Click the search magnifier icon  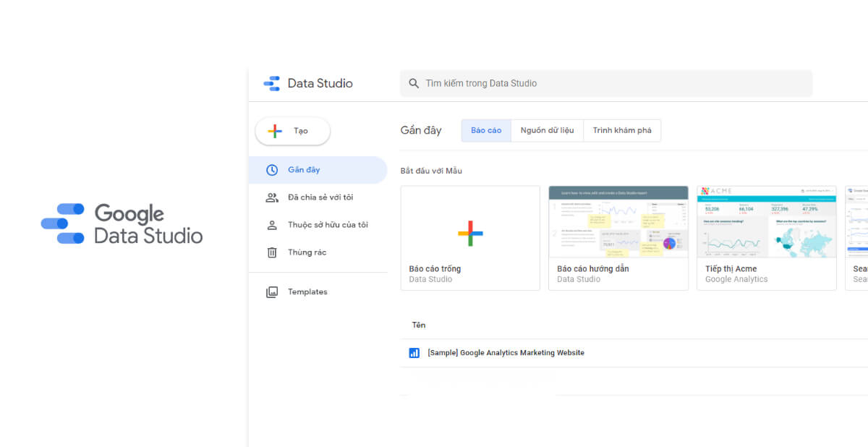click(414, 83)
